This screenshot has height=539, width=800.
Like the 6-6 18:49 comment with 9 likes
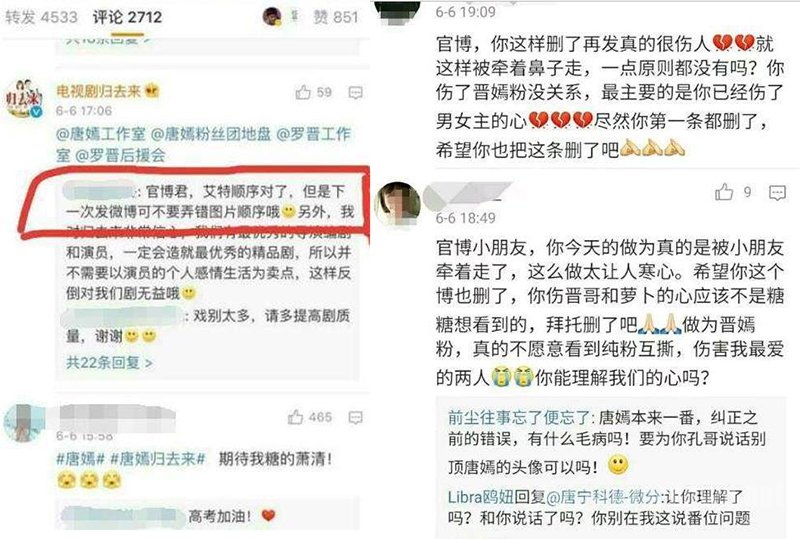724,192
